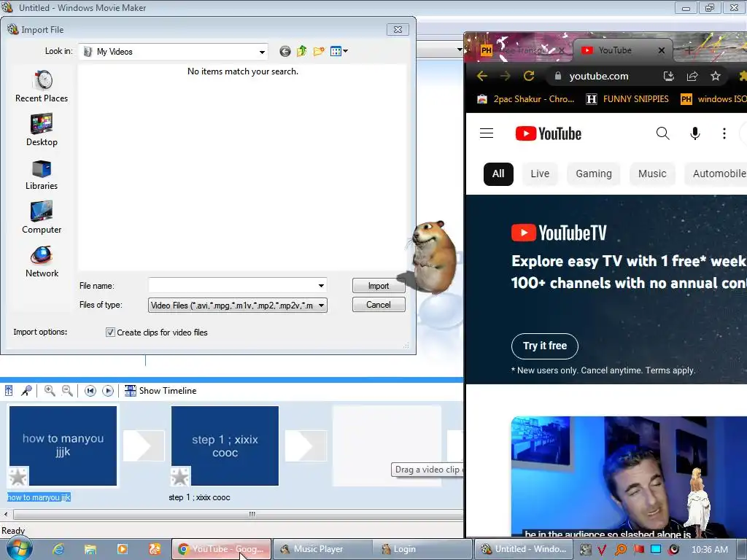Open the View Menu icon dropdown
Screen dimensions: 747x560
338,51
